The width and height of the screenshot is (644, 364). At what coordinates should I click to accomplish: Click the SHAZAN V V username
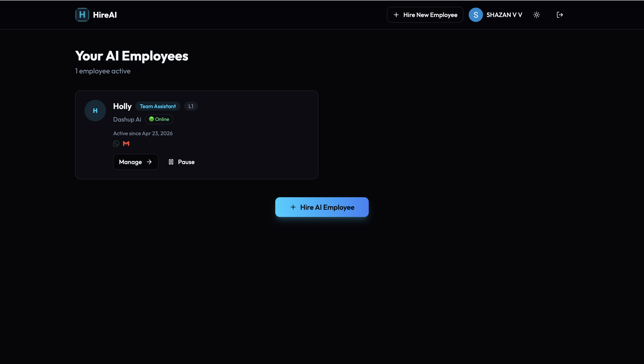tap(504, 15)
